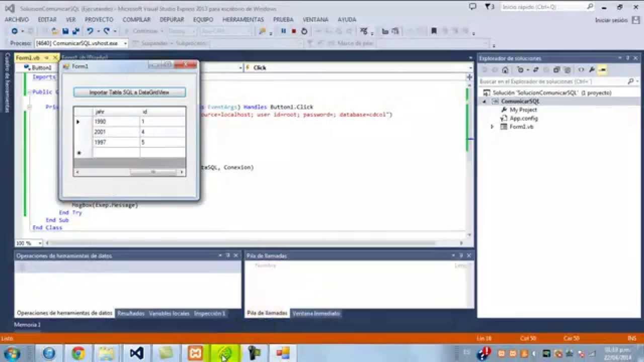Open Properties wrench icon in Solution Explorer
This screenshot has height=362, width=644.
coord(592,70)
